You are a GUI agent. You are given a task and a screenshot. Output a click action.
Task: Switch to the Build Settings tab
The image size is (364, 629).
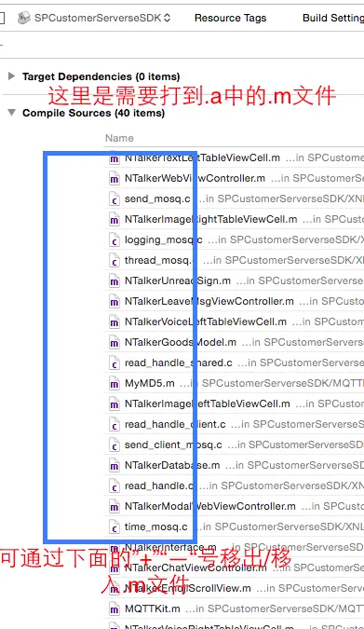tap(333, 18)
